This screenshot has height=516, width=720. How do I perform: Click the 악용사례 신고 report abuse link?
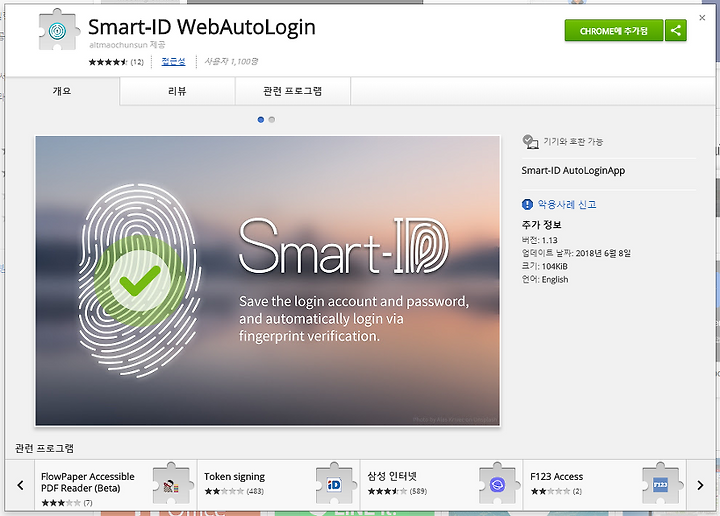[567, 204]
